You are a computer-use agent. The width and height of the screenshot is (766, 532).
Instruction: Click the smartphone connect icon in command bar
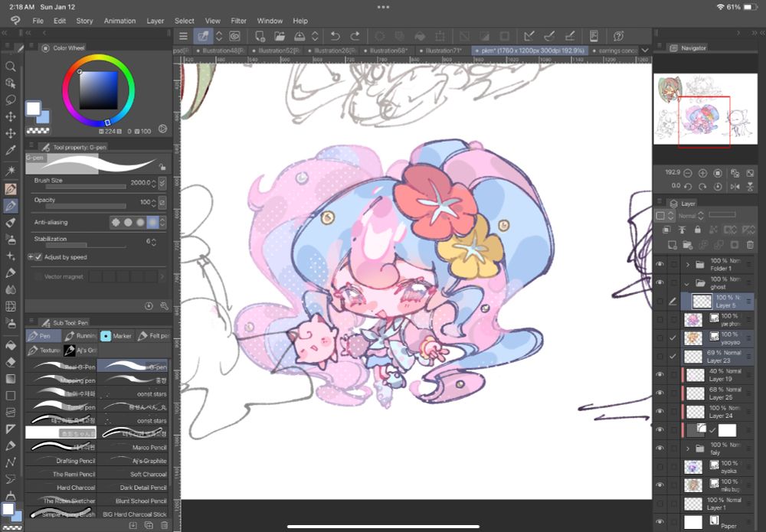594,36
